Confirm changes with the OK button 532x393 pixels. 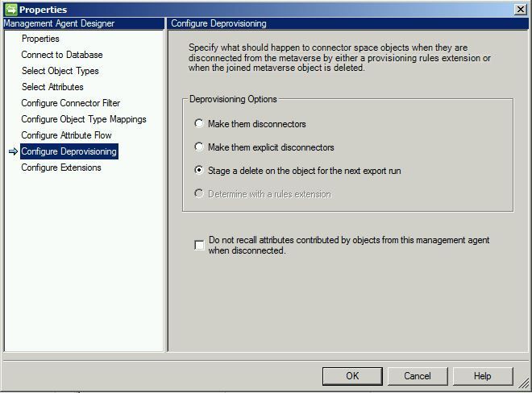[x=352, y=376]
